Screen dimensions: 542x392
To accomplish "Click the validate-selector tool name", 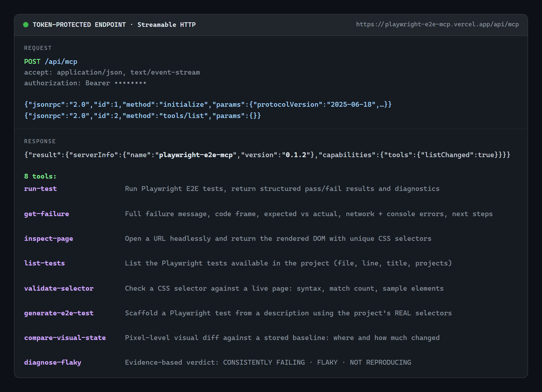I will click(x=59, y=289).
